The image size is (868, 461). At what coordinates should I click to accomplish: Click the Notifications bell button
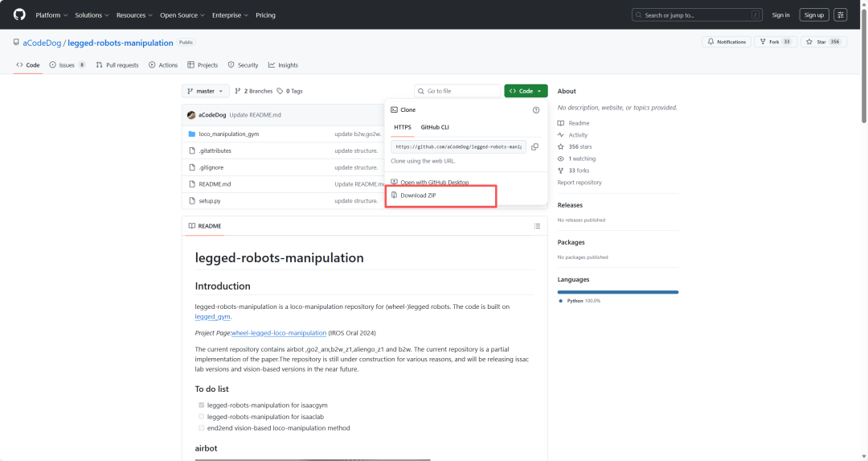tap(727, 42)
